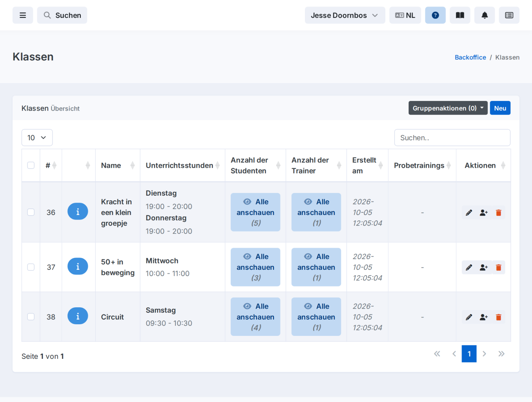Sort by the # column
The image size is (532, 402).
[51, 165]
